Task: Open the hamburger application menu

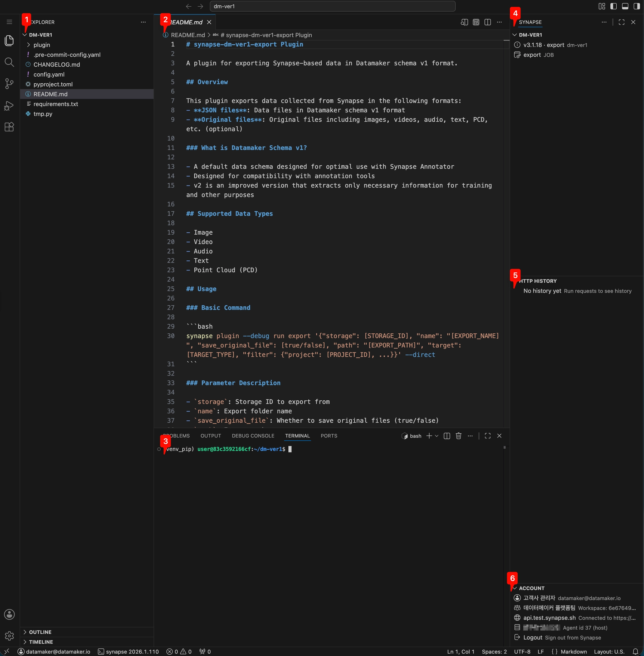Action: [x=9, y=22]
